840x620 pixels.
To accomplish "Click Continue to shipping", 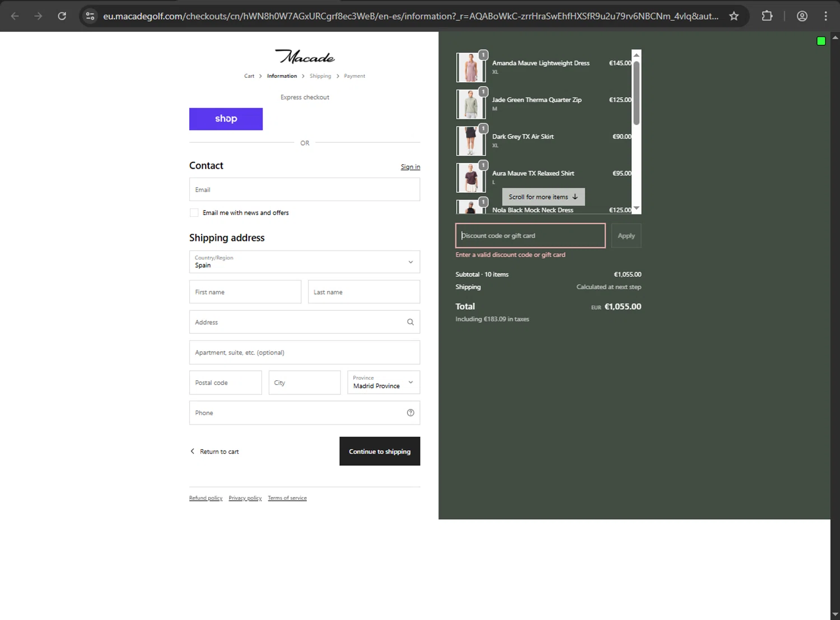I will pos(380,451).
